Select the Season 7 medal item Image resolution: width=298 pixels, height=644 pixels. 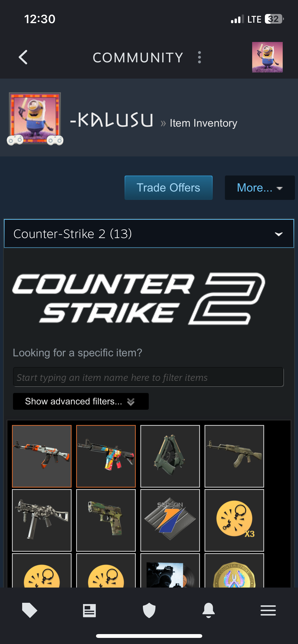(170, 520)
